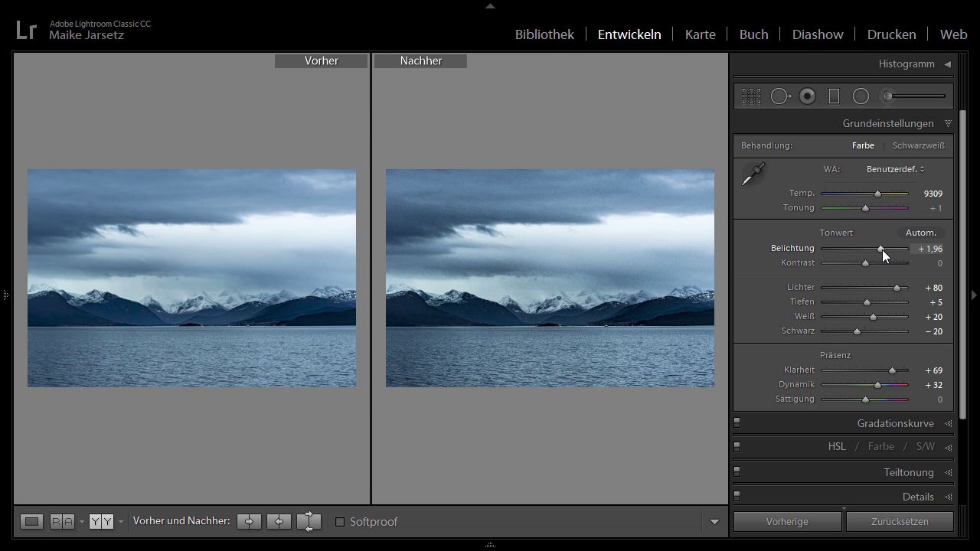This screenshot has width=980, height=551.
Task: Click the Nachher preview image
Action: tap(550, 279)
